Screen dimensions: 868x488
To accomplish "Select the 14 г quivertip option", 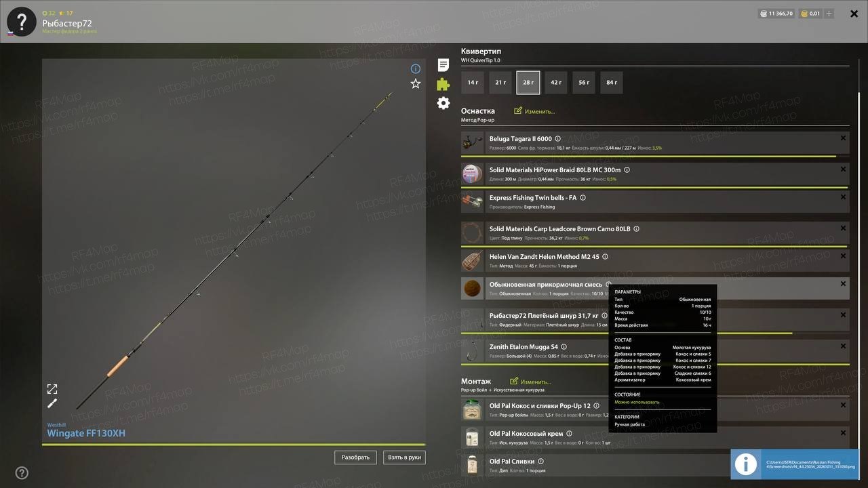I will 473,83.
